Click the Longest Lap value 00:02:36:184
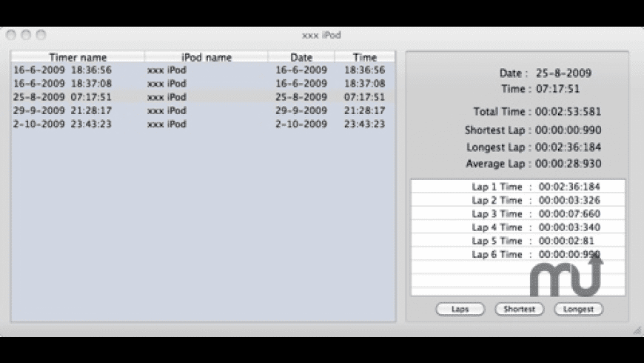 (x=568, y=147)
